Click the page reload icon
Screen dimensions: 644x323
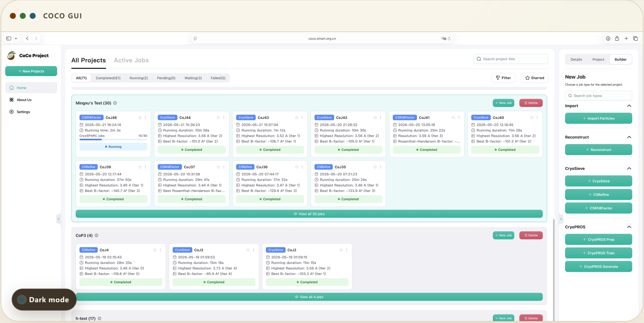[449, 39]
